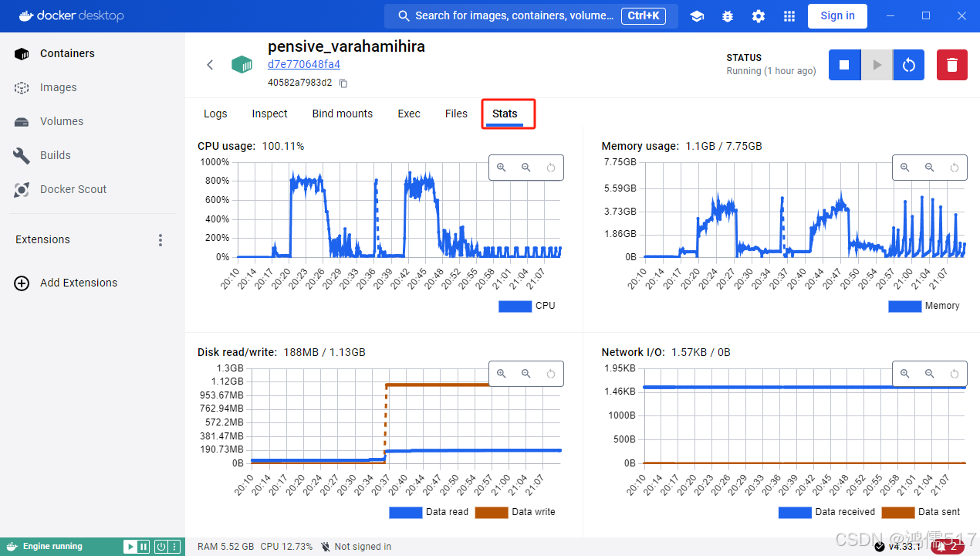This screenshot has width=980, height=556.
Task: Zoom in on the Network I/O chart
Action: coord(905,374)
